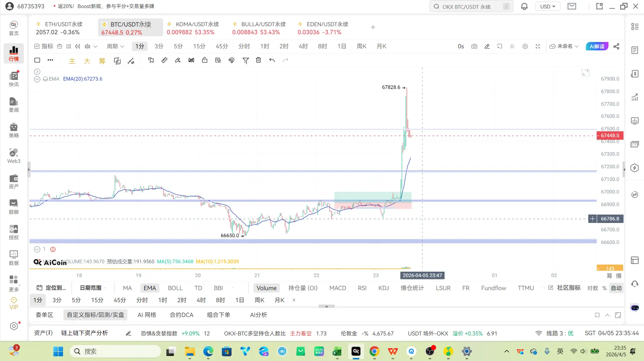Toggle the EMA indicator button
The image size is (644, 361).
pyautogui.click(x=150, y=288)
